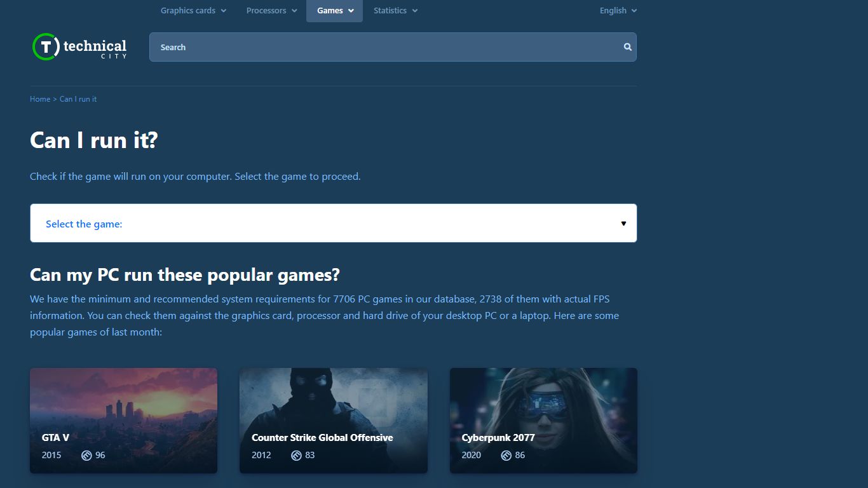The height and width of the screenshot is (488, 868).
Task: Open the Graphics cards menu
Action: point(194,11)
